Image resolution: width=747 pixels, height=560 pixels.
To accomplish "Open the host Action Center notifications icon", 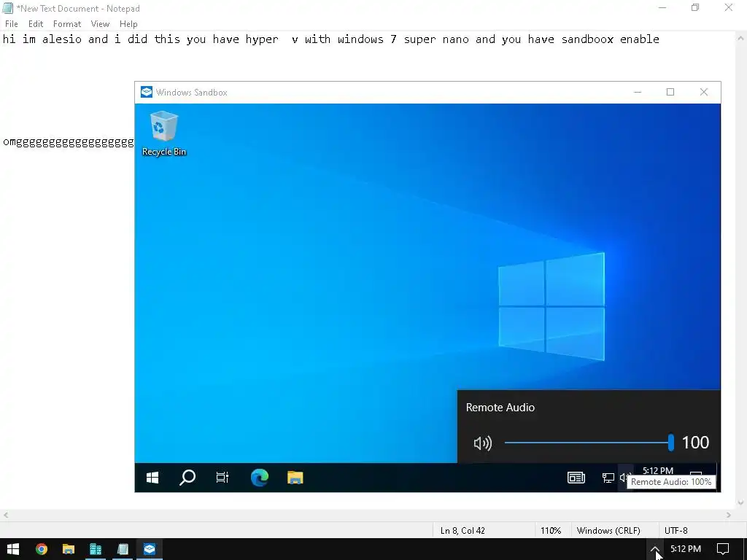I will tap(723, 549).
